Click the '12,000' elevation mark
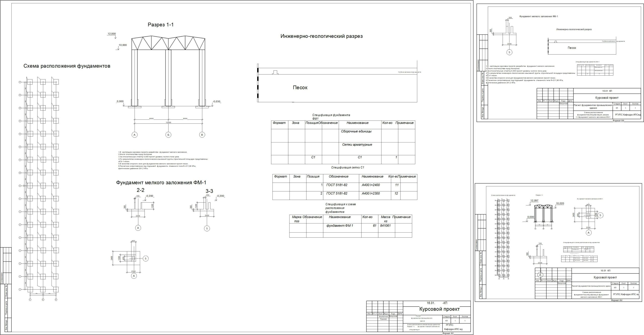The image size is (644, 335). 112,34
